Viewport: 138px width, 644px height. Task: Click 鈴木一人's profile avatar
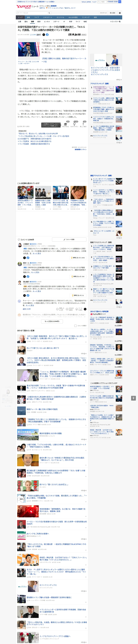(x=20, y=264)
